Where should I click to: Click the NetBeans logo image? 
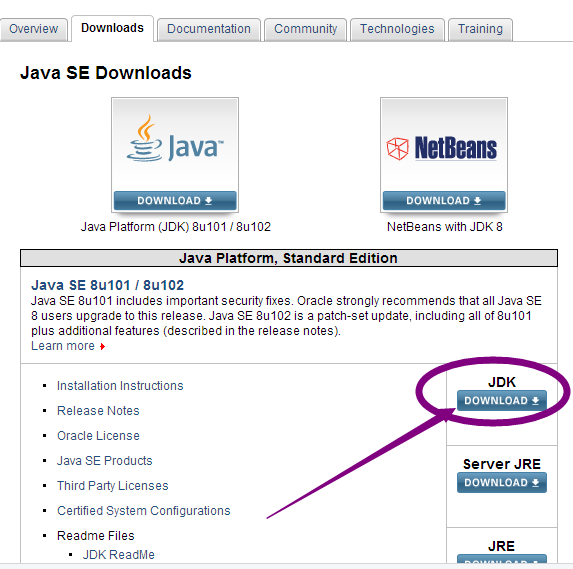(441, 148)
